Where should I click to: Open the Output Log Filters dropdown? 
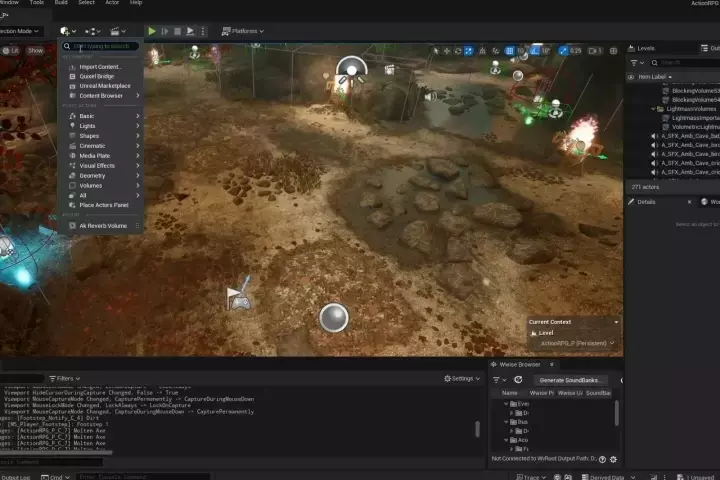click(64, 378)
